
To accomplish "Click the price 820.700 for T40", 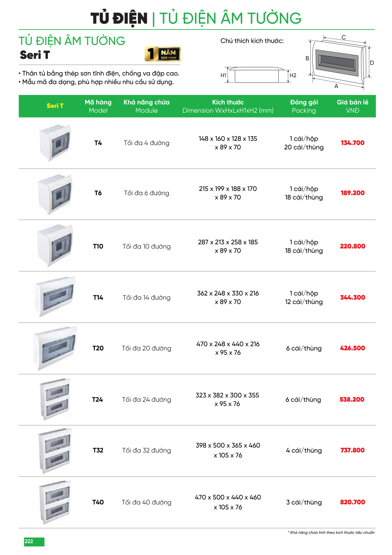I will coord(352,502).
